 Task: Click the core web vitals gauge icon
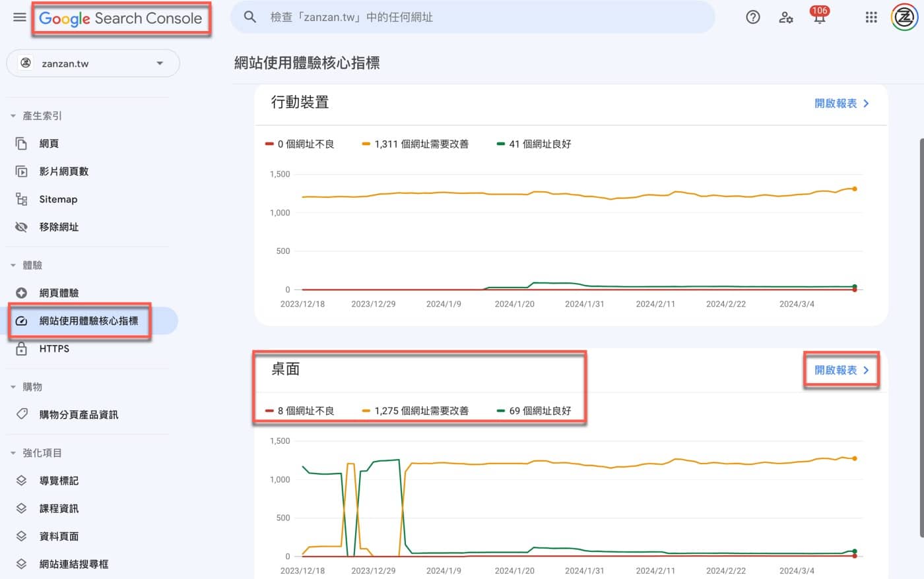point(21,321)
